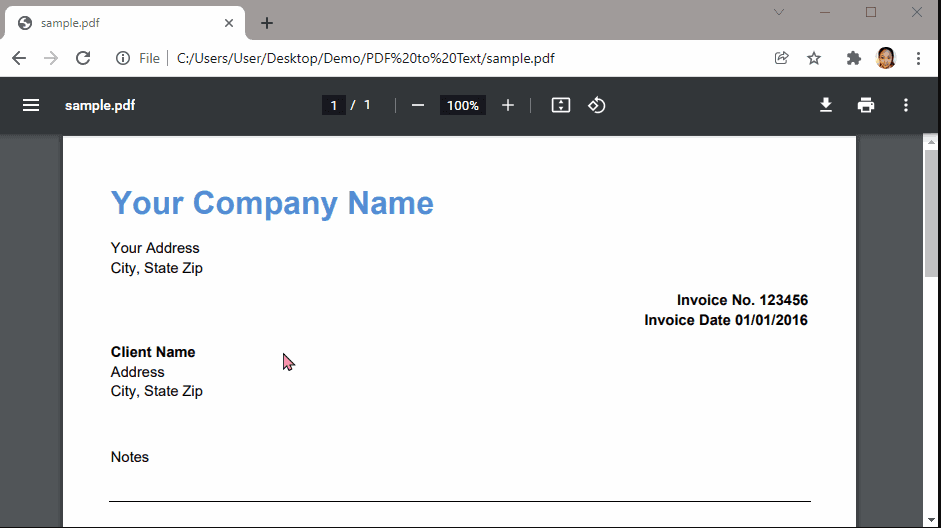
Task: Rotate the PDF counterclockwise
Action: click(x=597, y=105)
